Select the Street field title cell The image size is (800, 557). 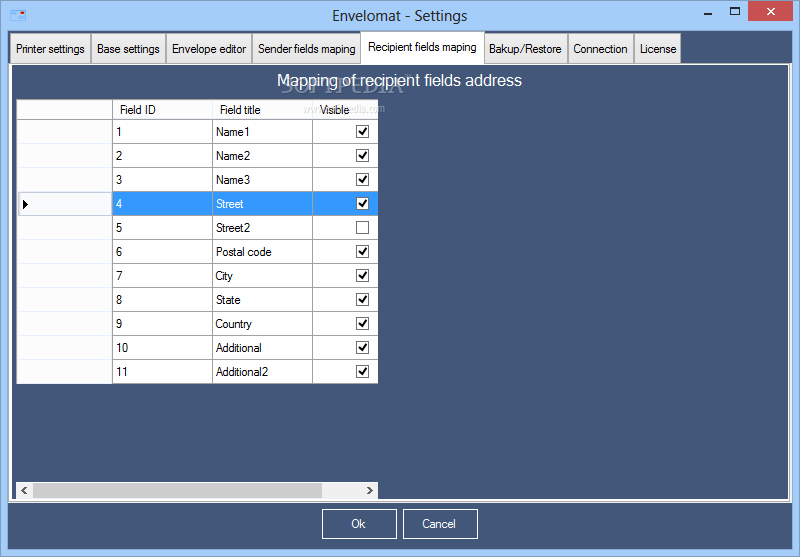point(262,204)
